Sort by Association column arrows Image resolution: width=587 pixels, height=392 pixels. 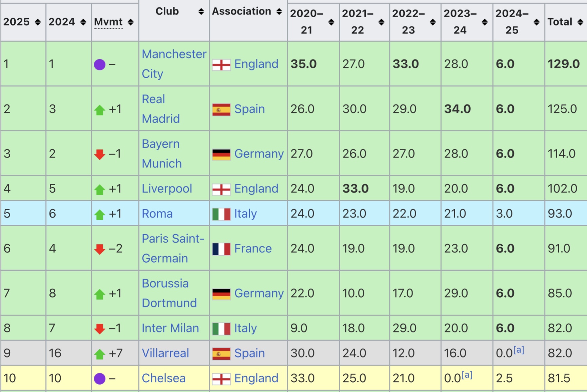coord(279,12)
